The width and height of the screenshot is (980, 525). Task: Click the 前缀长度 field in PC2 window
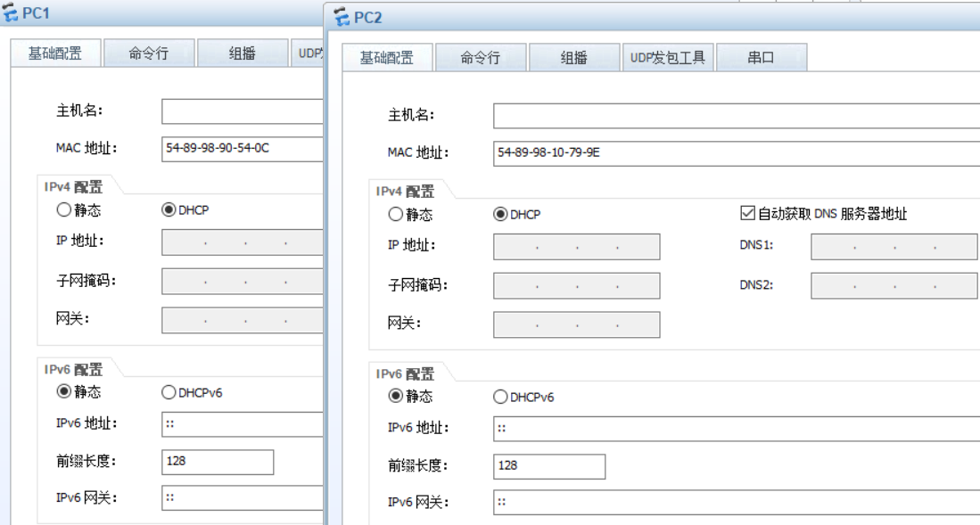pyautogui.click(x=549, y=466)
